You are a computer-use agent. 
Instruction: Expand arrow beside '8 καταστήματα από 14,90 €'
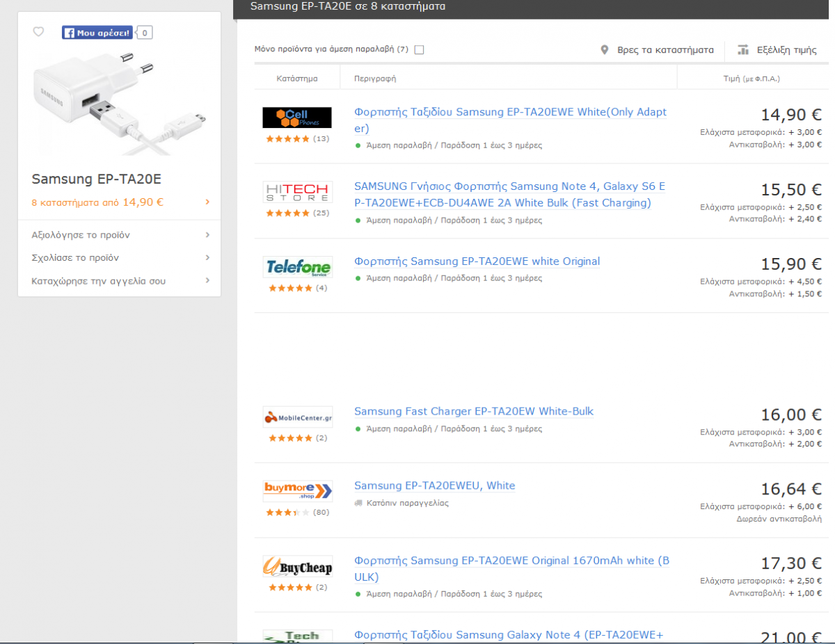(x=207, y=202)
